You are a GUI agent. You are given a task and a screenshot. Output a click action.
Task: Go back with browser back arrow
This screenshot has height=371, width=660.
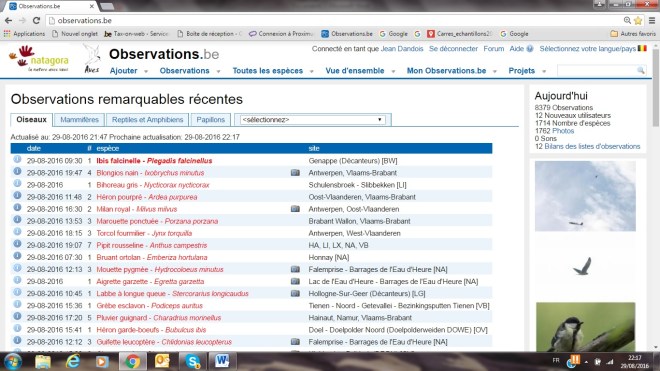coord(8,20)
